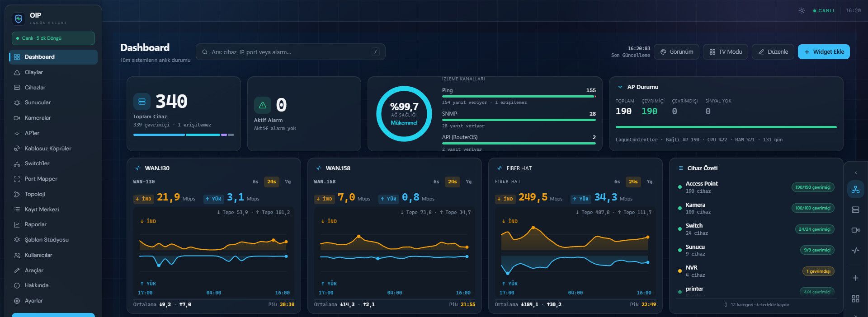Click the Düzenle button

pos(773,52)
